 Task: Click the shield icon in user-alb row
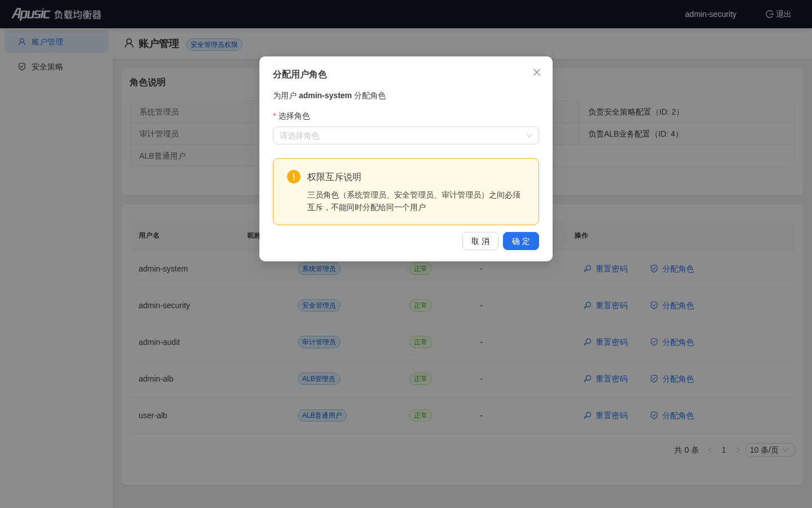click(654, 415)
